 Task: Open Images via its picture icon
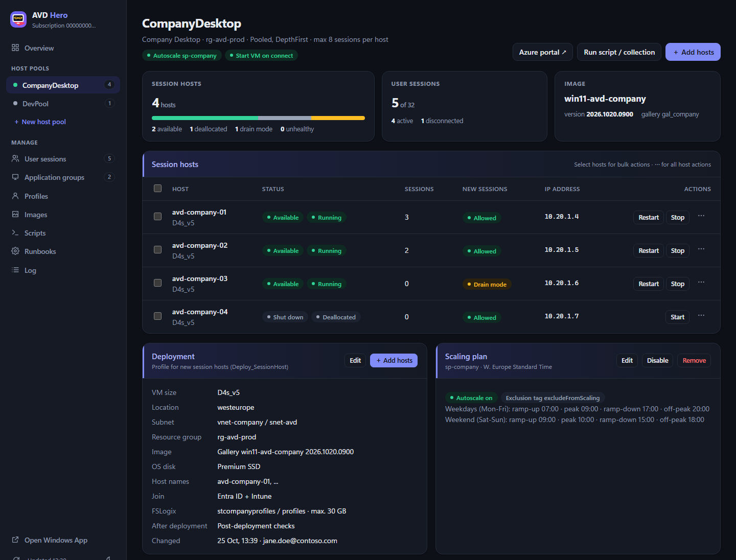(15, 214)
